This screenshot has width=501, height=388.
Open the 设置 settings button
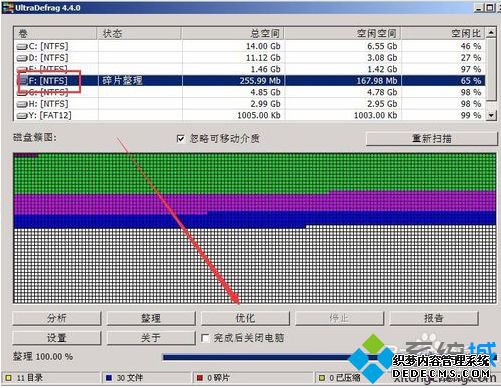pyautogui.click(x=57, y=338)
